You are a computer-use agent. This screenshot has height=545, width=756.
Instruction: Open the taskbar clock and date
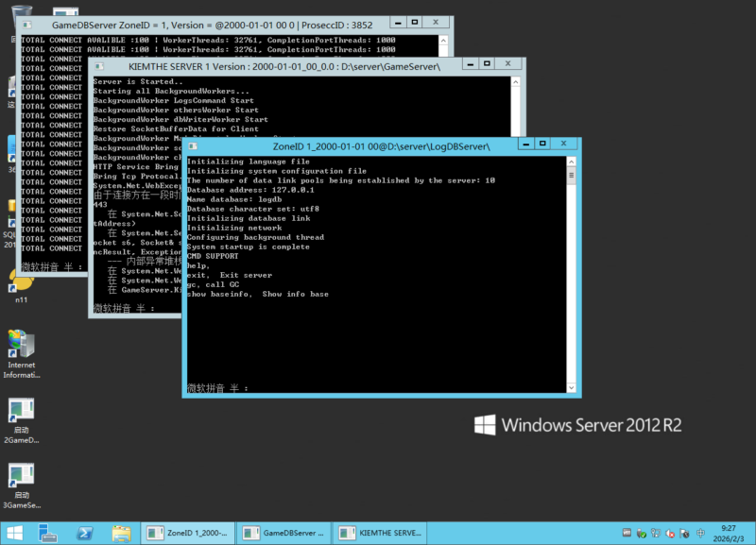pyautogui.click(x=728, y=533)
